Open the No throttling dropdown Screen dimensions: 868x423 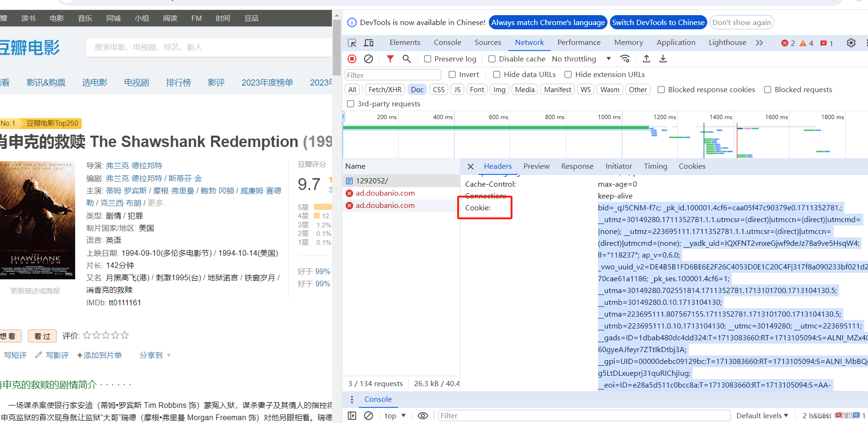(x=582, y=59)
